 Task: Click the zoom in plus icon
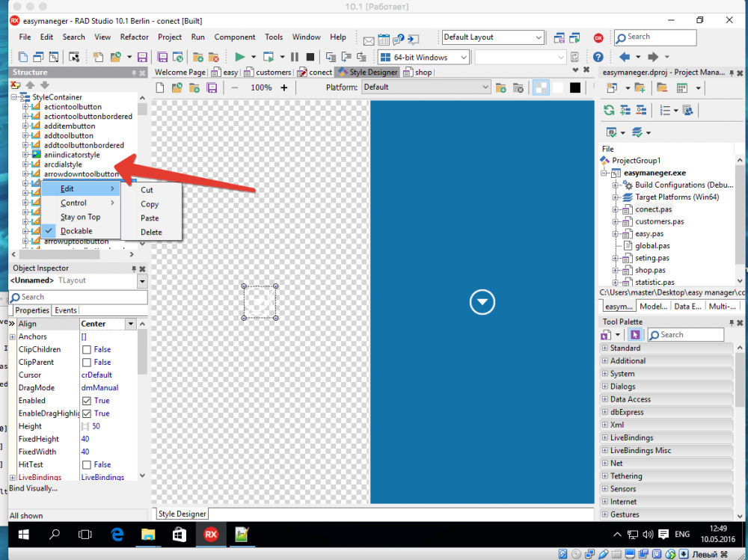pos(283,87)
